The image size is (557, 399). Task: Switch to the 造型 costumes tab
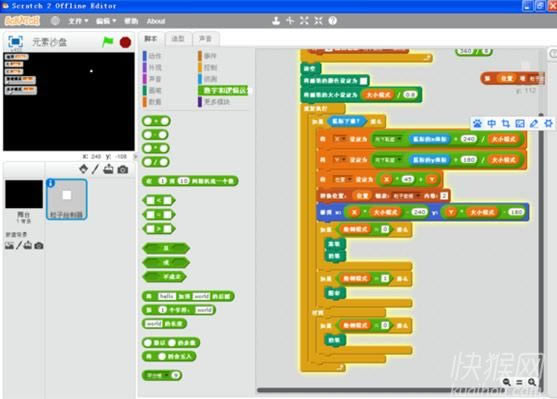[x=178, y=39]
